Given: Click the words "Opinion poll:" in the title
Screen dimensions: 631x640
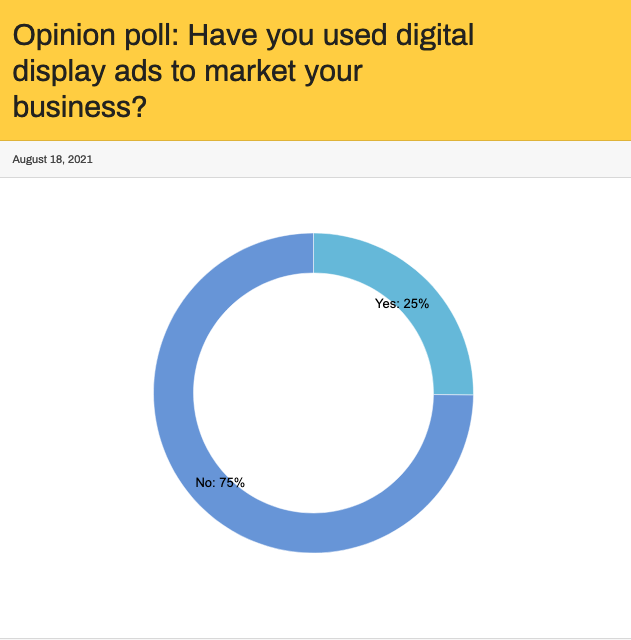Looking at the screenshot, I should (x=96, y=37).
